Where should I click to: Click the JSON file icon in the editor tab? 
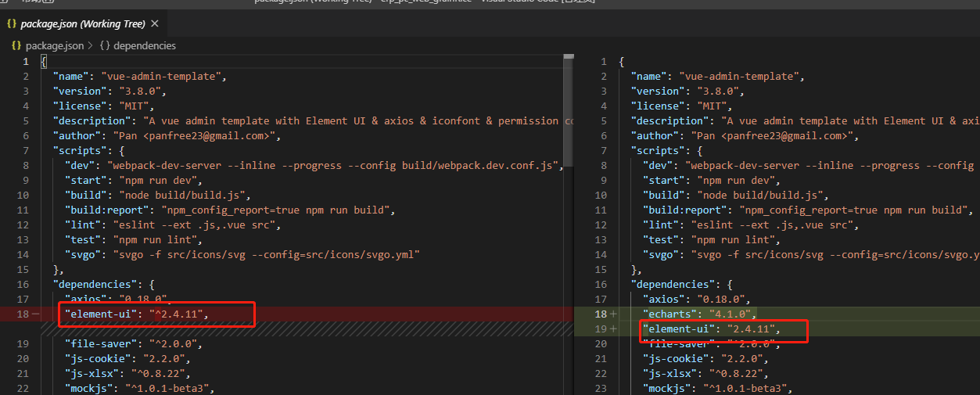click(12, 24)
